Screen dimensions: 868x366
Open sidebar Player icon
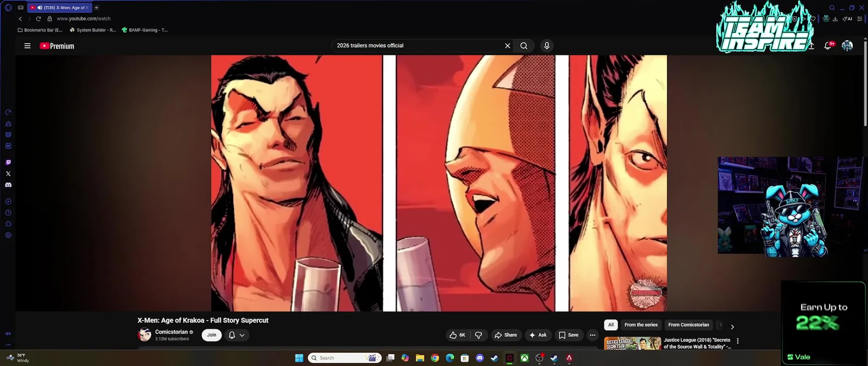point(8,202)
